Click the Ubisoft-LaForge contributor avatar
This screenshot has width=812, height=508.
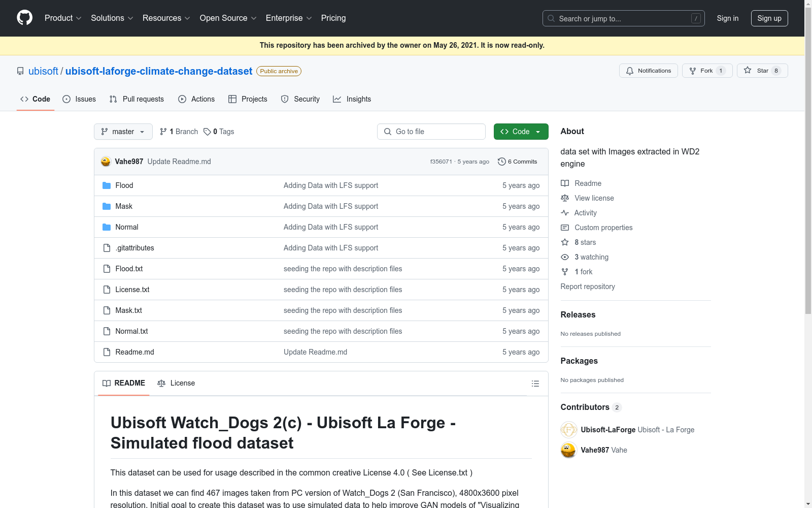tap(569, 430)
